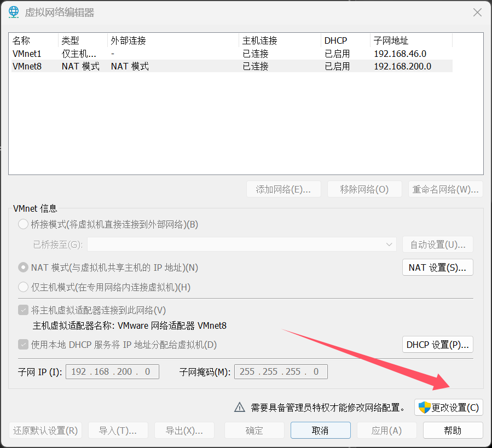Image resolution: width=492 pixels, height=448 pixels.
Task: Click the 子网掩码 input field
Action: pos(281,371)
